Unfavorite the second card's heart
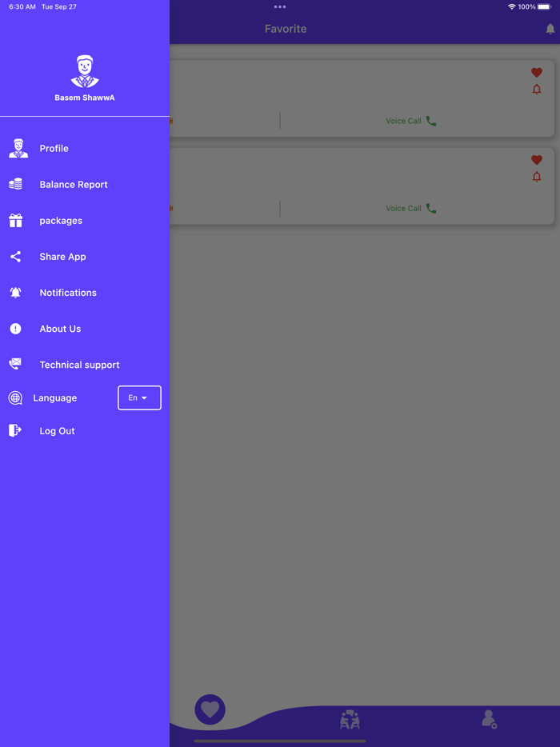 click(x=537, y=160)
